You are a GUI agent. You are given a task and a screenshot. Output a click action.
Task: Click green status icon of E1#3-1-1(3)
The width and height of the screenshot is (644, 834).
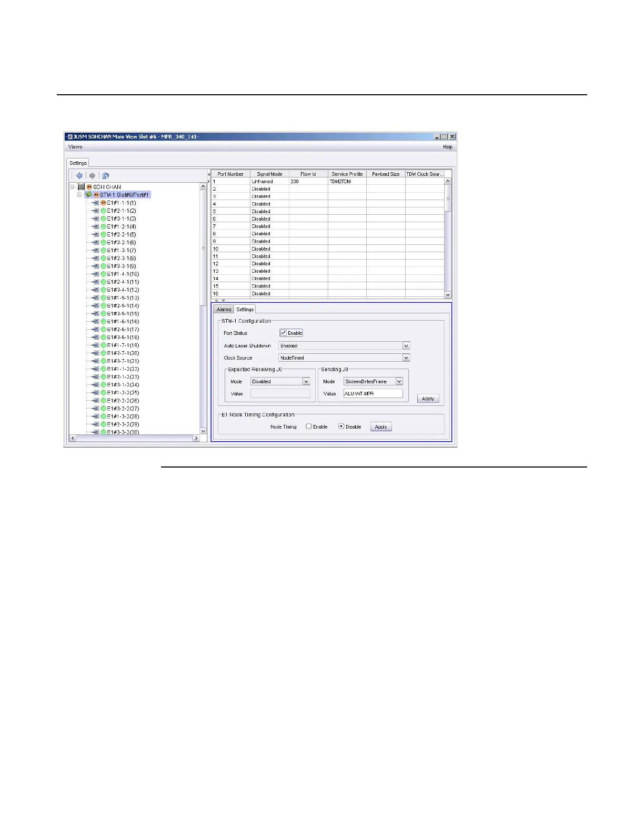tap(104, 219)
